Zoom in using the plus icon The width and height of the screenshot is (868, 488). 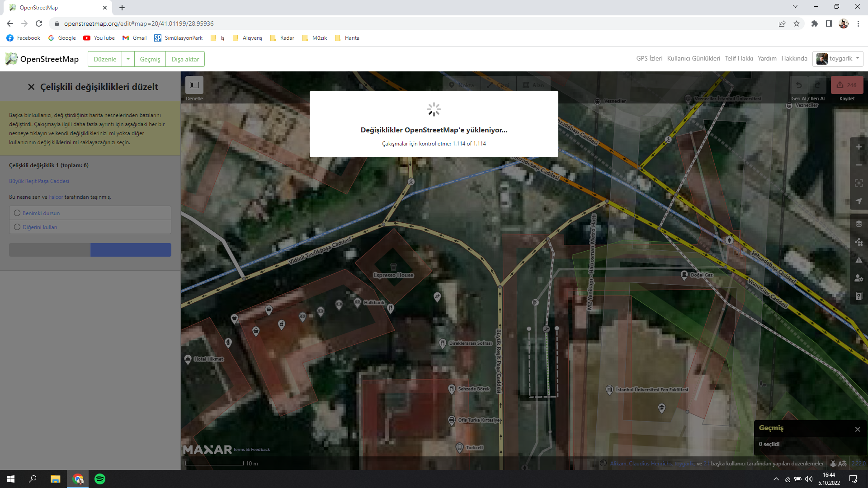pyautogui.click(x=859, y=146)
